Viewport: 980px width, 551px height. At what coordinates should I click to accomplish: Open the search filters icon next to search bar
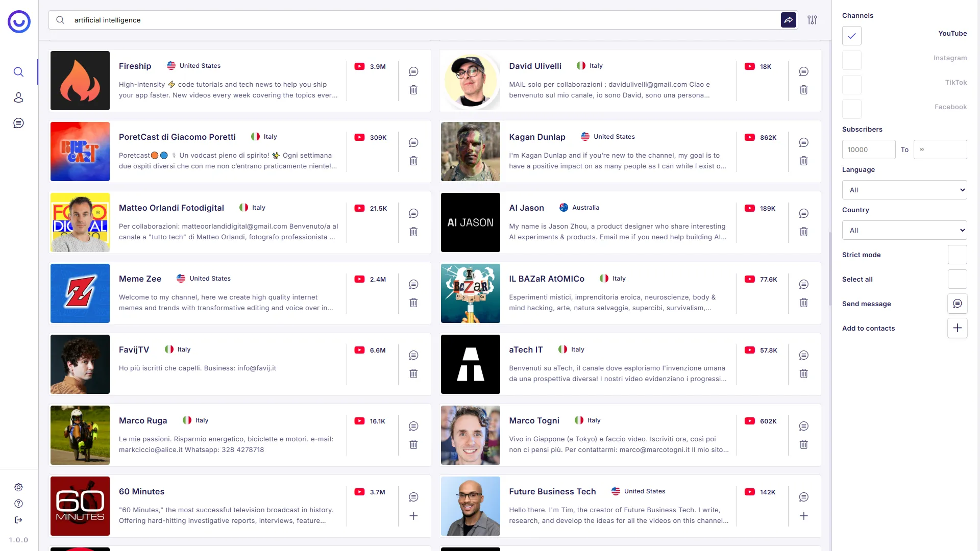(813, 19)
